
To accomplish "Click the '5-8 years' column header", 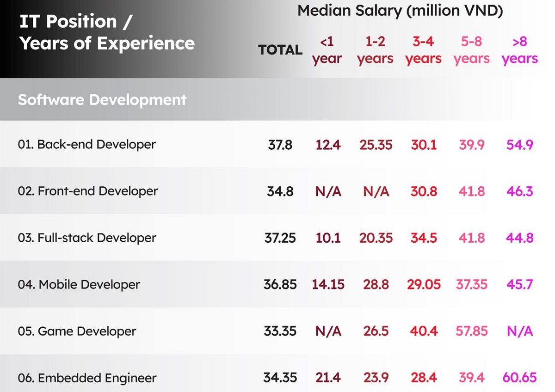I will (471, 50).
